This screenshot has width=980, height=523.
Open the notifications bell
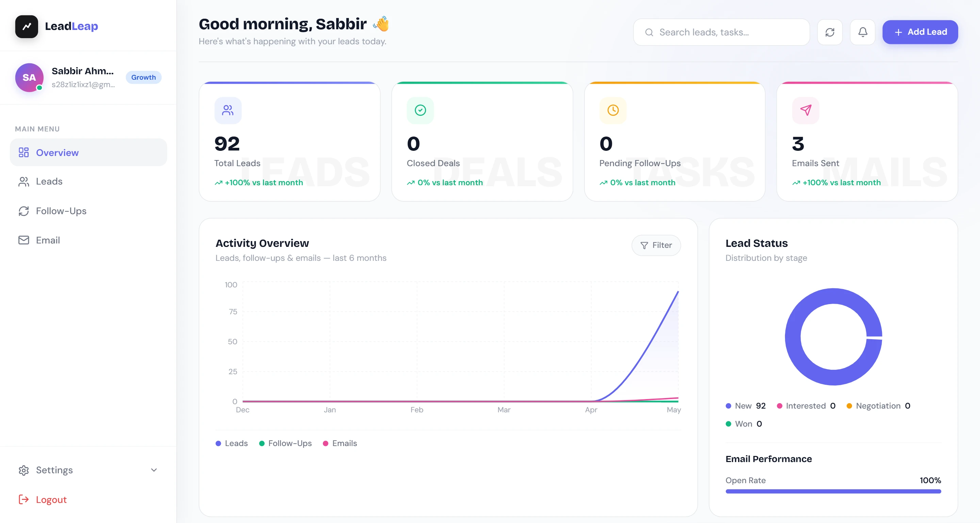tap(863, 32)
